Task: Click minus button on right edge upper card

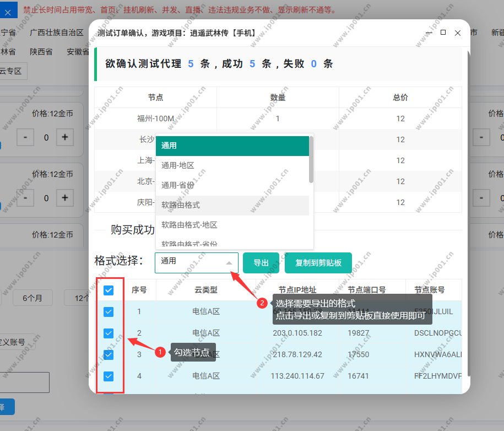Action: (481, 137)
